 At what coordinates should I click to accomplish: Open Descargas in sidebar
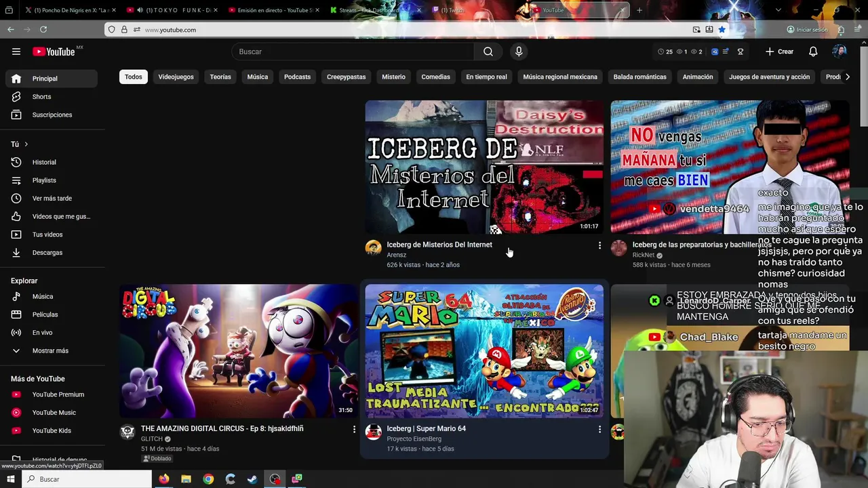click(52, 253)
